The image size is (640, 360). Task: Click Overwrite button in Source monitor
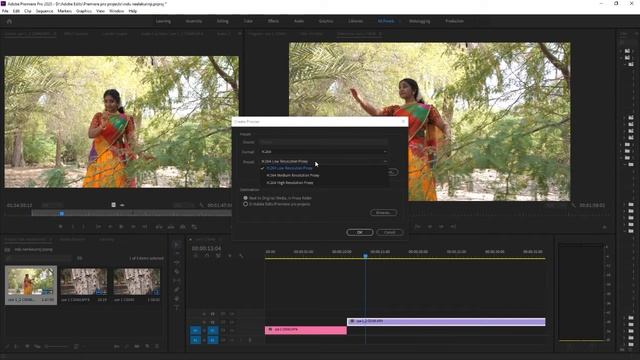point(171,227)
